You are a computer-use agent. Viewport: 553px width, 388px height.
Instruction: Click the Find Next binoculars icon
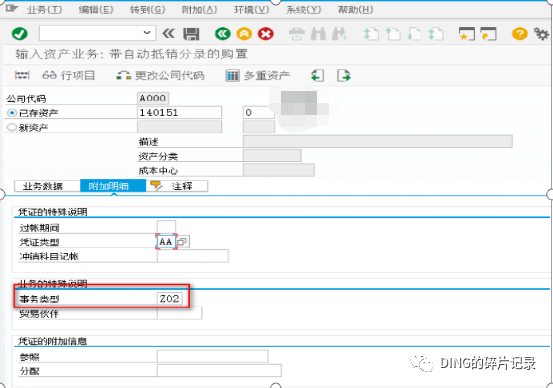(x=340, y=34)
